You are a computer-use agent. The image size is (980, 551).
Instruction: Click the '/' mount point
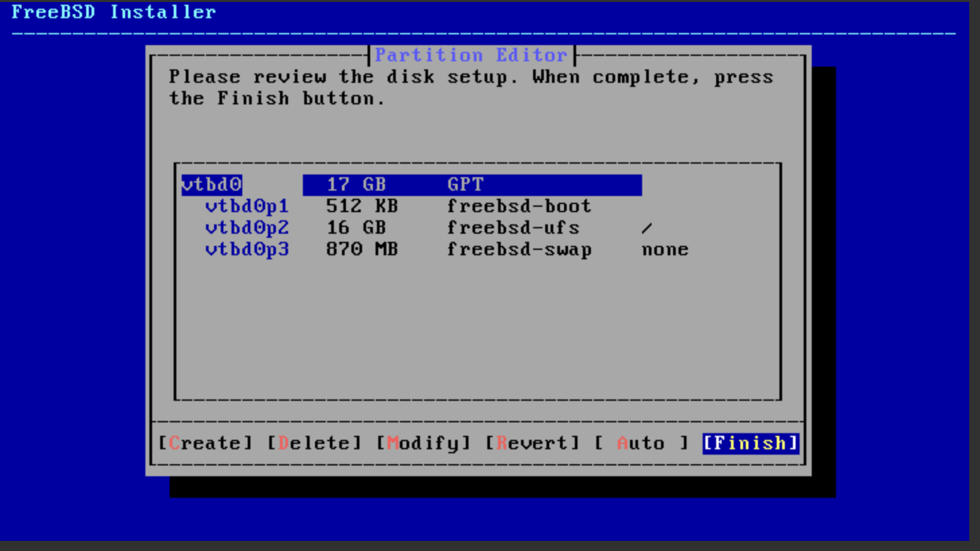pyautogui.click(x=647, y=228)
